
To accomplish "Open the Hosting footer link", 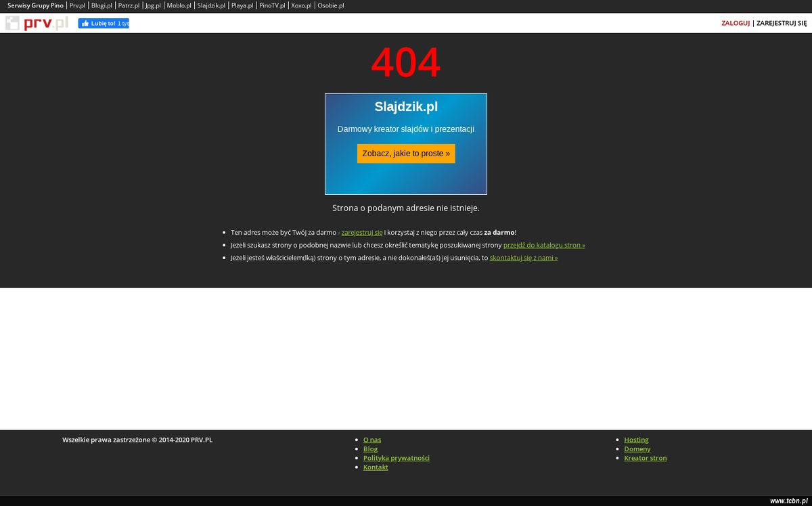I will coord(636,440).
